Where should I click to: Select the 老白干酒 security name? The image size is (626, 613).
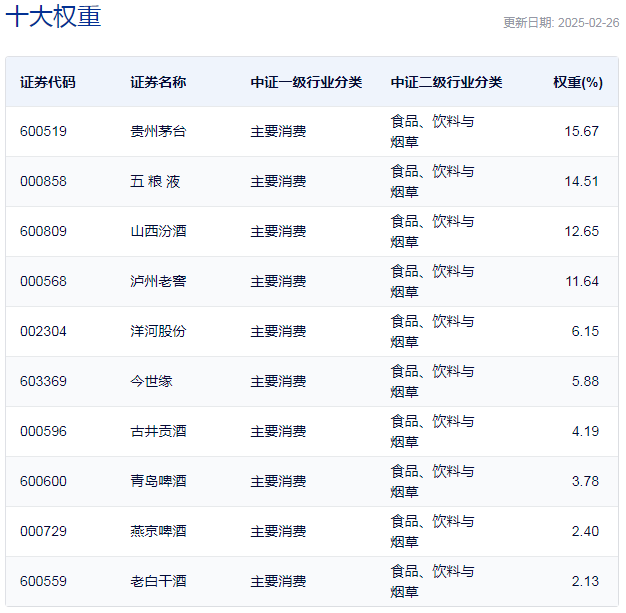point(158,581)
